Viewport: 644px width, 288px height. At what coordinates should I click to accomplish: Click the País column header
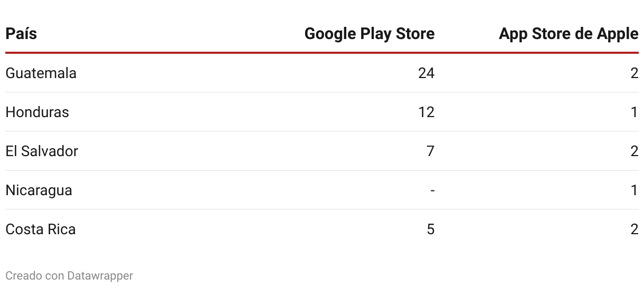21,34
